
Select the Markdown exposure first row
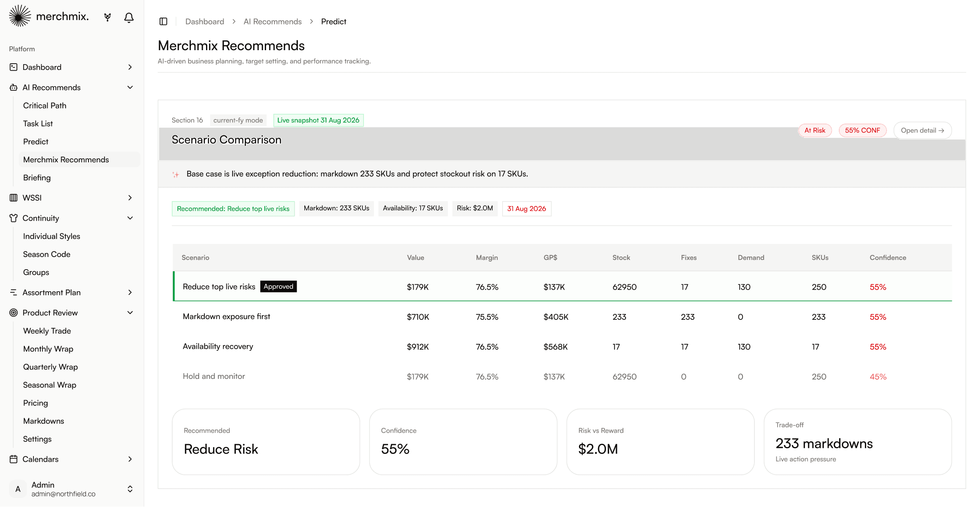(x=562, y=317)
